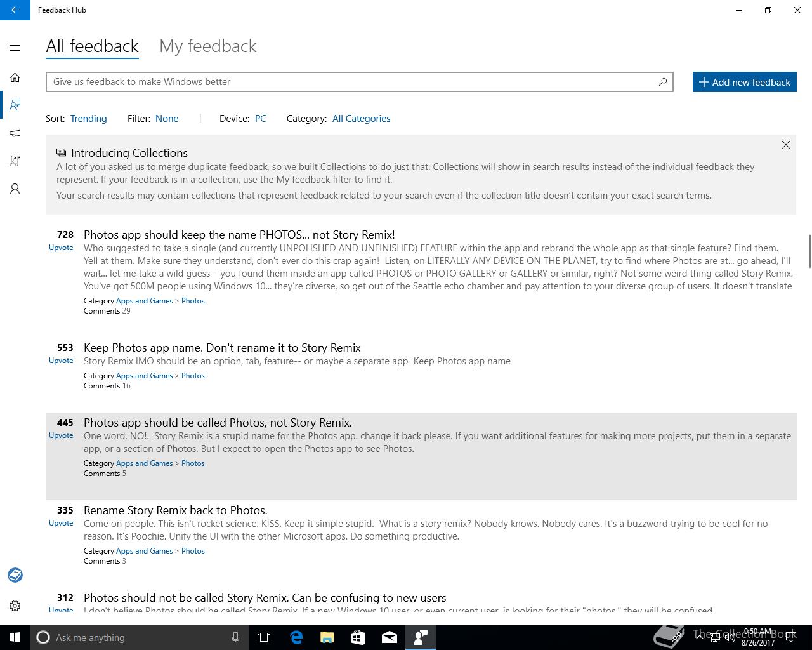Upvote the feedback with 728 votes
This screenshot has height=650, width=812.
[x=61, y=248]
